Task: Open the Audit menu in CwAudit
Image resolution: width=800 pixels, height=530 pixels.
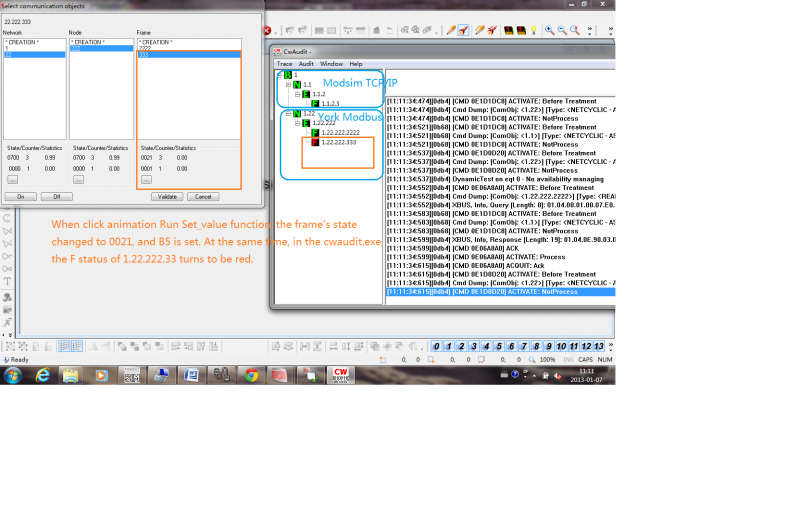Action: pos(306,64)
